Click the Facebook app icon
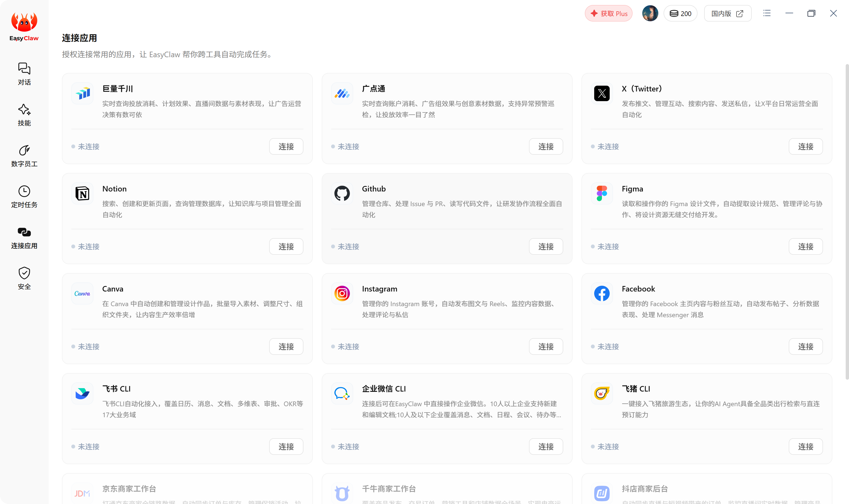Screen dimensions: 849x504 [602, 293]
